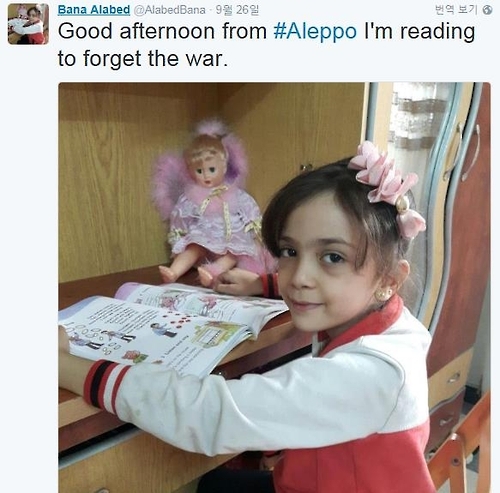500x493 pixels.
Task: Click the pink flower hair bow in photo
Action: pyautogui.click(x=388, y=188)
